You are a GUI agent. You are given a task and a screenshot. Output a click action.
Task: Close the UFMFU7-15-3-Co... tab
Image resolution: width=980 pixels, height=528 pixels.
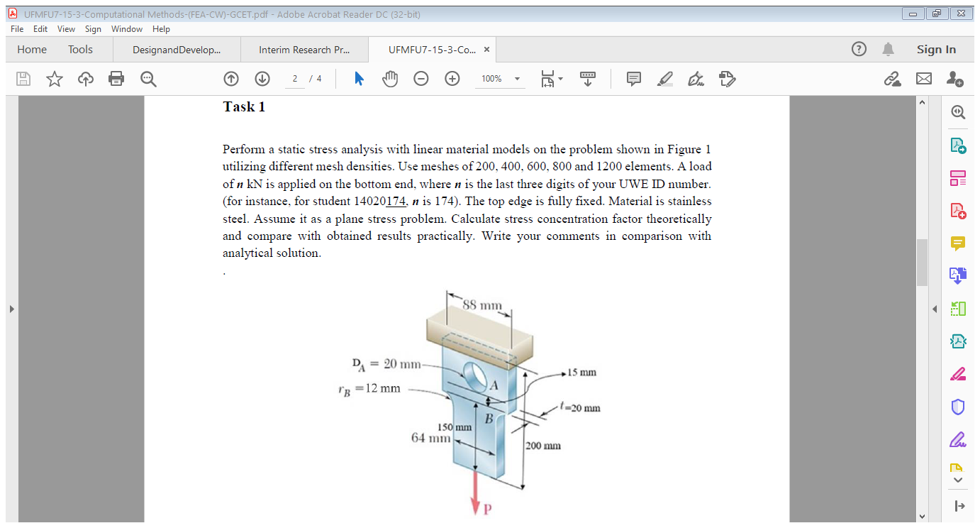486,50
